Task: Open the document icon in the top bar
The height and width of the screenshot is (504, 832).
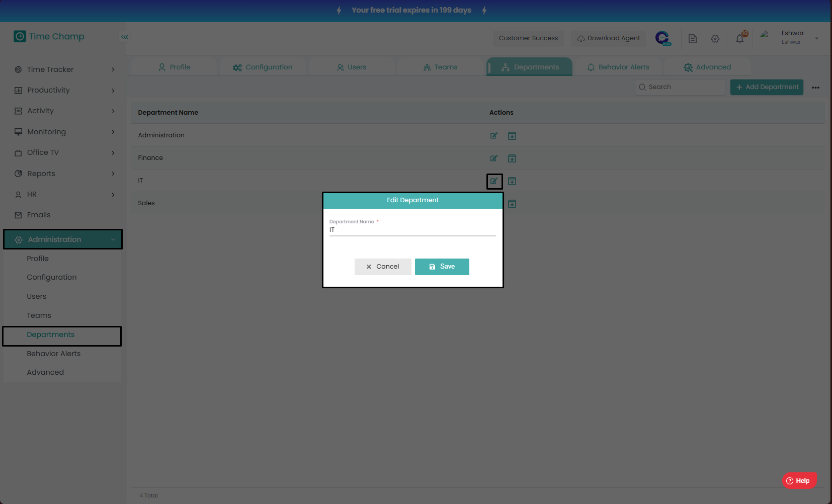Action: point(693,39)
